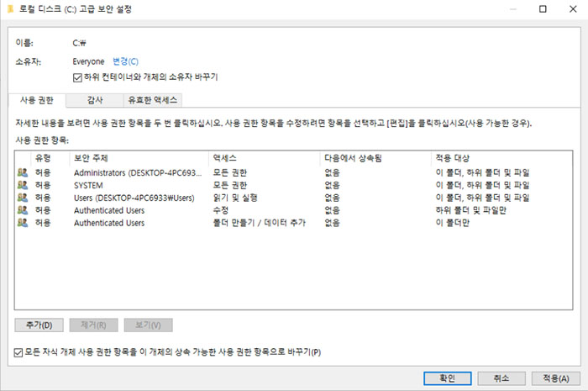This screenshot has width=588, height=391.
Task: Click the Everyone owner name
Action: [88, 61]
